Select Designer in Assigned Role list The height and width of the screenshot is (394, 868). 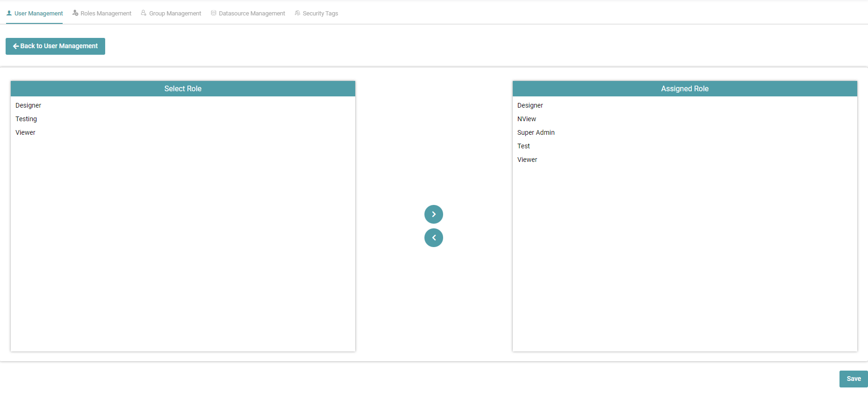tap(530, 106)
